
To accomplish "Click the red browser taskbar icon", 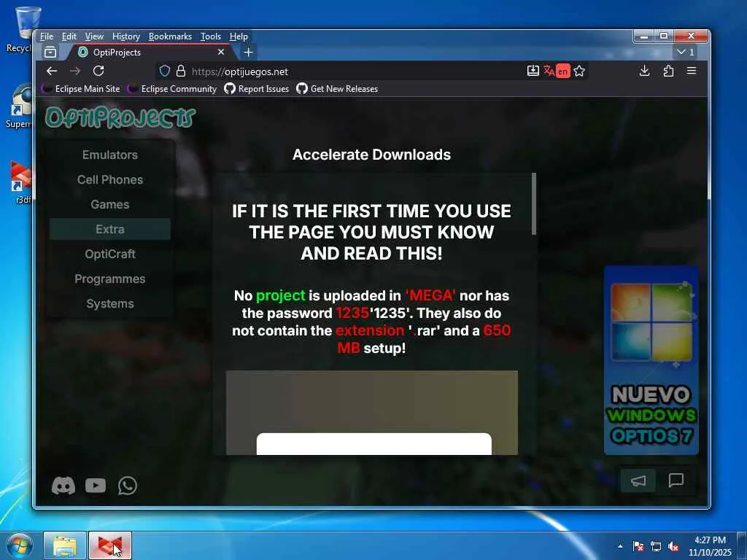I will [110, 545].
